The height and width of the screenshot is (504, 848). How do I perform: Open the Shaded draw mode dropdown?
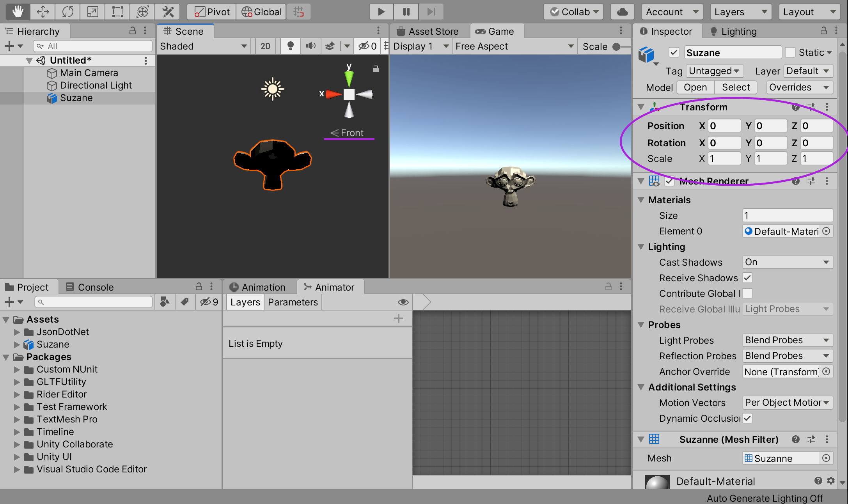pyautogui.click(x=203, y=46)
